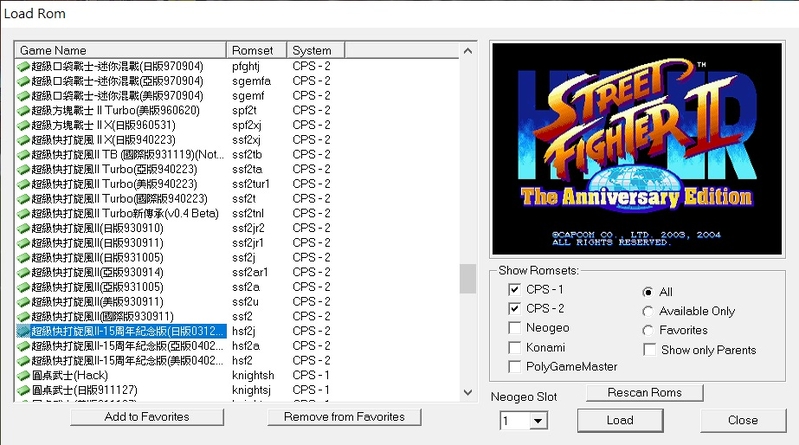Check Show only Parents option
Screen dimensions: 799x445
650,350
